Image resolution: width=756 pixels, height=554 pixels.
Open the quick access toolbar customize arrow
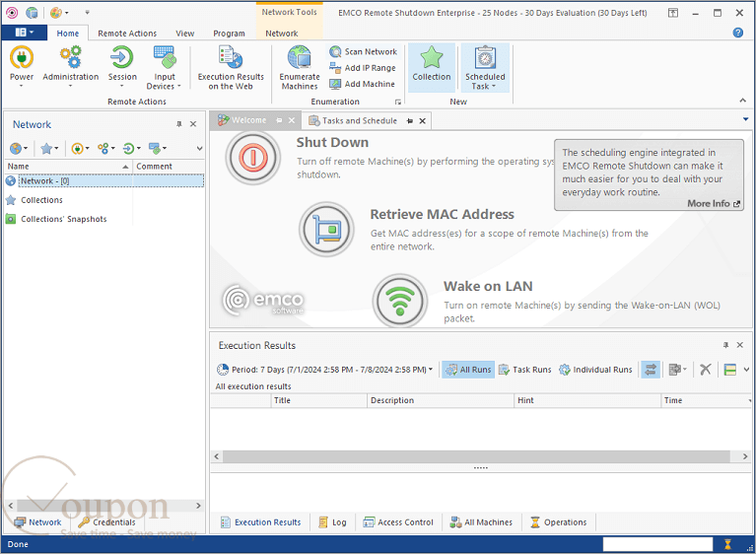pos(88,13)
